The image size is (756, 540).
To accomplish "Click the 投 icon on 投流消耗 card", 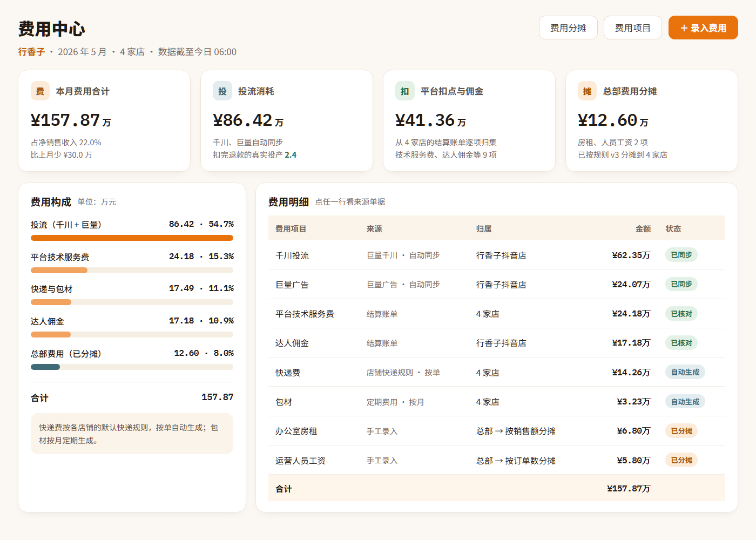I will click(222, 91).
